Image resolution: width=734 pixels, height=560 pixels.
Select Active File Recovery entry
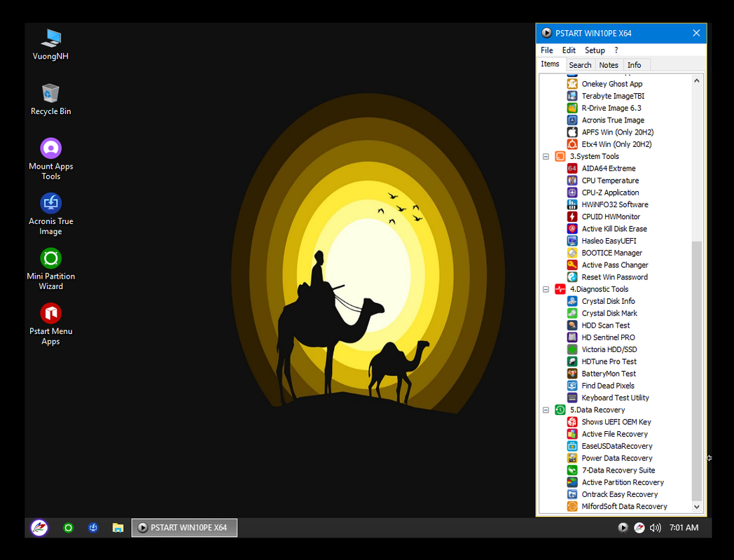[615, 434]
